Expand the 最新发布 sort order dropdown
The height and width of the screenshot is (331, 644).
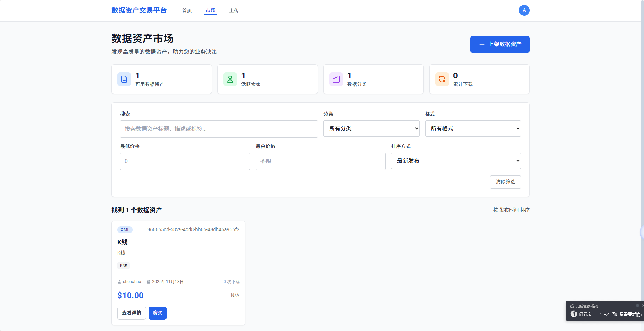[x=456, y=161]
